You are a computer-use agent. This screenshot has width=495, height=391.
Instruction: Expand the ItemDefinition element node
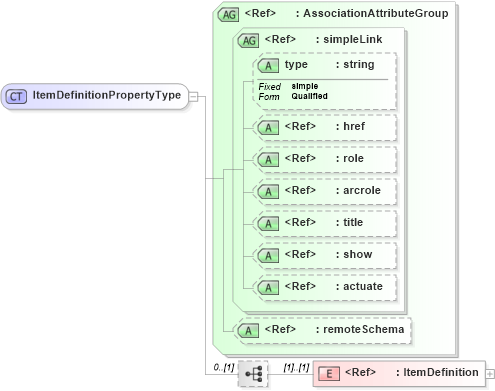coord(490,374)
